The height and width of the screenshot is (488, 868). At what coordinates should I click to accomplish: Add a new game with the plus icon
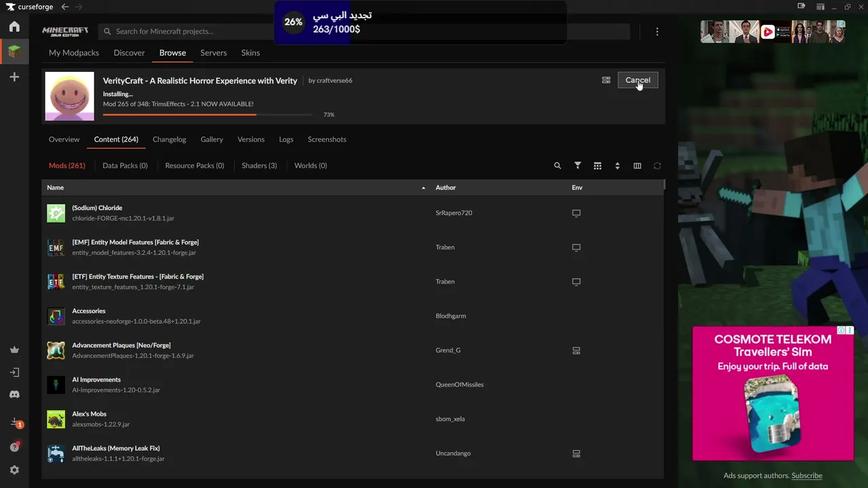tap(14, 77)
